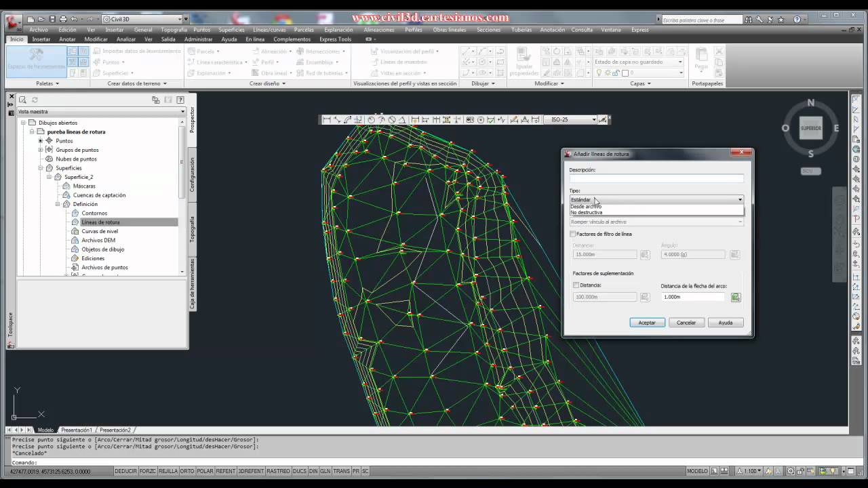Open the Civil 3D workspace dropdown
868x488 pixels.
(x=142, y=19)
